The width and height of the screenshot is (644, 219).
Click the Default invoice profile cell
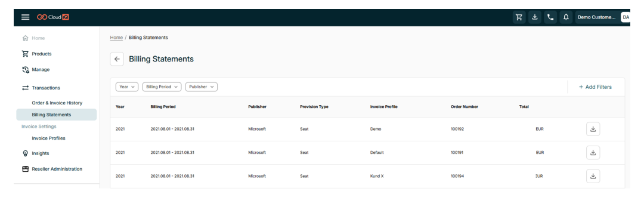pos(377,152)
